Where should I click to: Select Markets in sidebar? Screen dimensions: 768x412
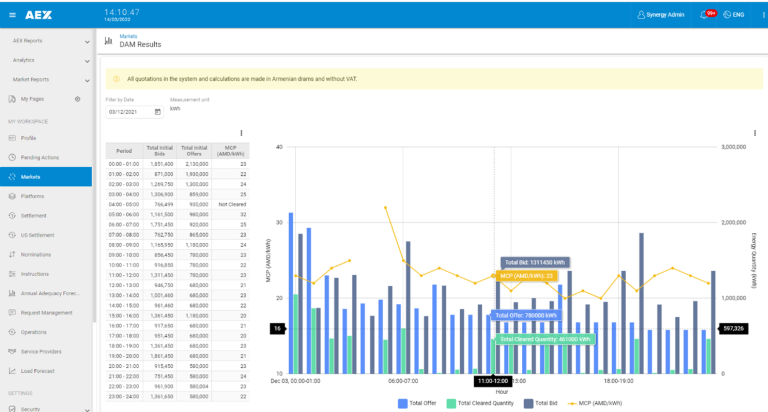pyautogui.click(x=46, y=177)
